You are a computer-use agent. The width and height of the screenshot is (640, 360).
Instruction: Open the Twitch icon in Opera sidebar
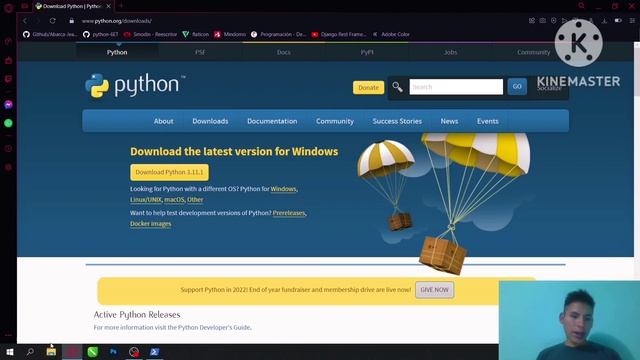[x=8, y=79]
